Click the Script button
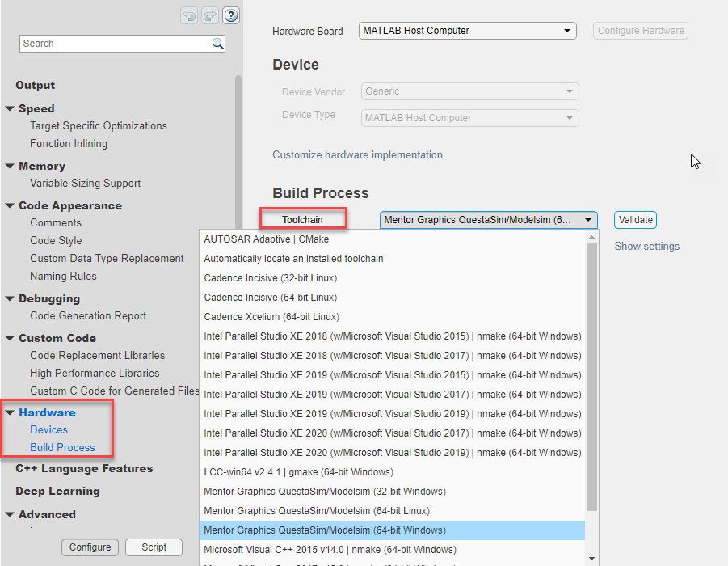Viewport: 728px width, 566px height. coord(154,547)
